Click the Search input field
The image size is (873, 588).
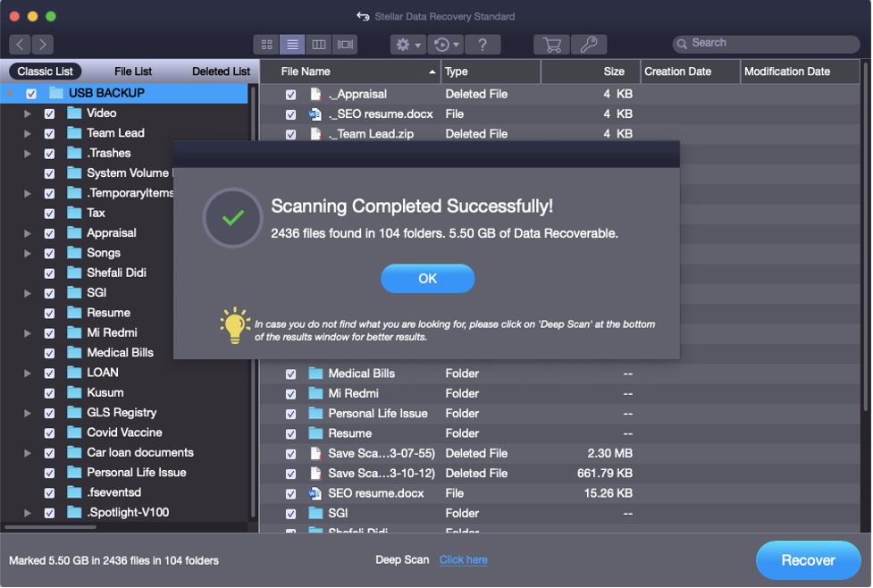pos(764,43)
